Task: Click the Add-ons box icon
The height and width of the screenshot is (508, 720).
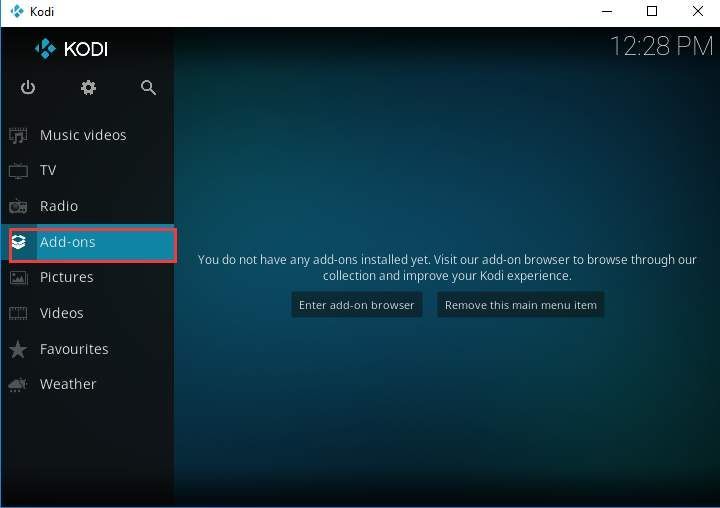Action: [x=18, y=242]
